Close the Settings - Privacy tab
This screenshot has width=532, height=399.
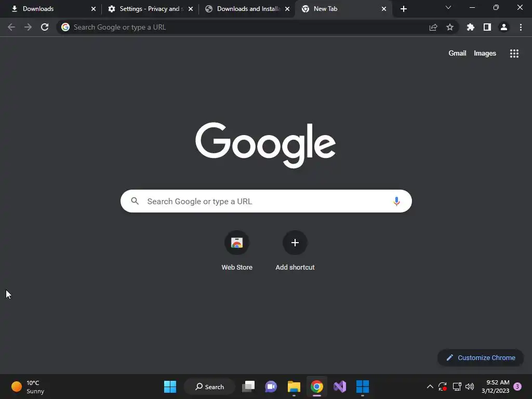coord(191,9)
